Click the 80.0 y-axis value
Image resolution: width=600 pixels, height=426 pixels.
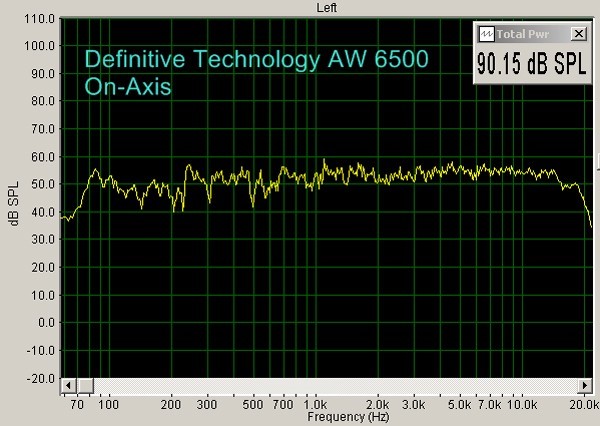click(x=43, y=101)
